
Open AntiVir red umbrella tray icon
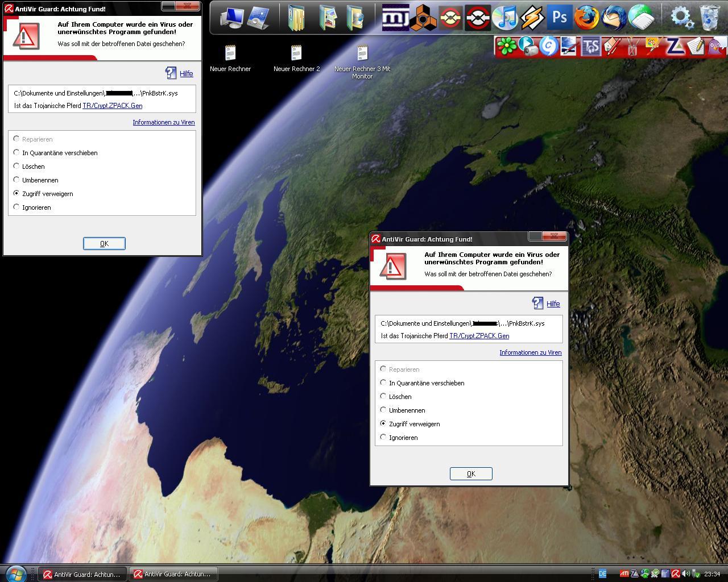[676, 574]
